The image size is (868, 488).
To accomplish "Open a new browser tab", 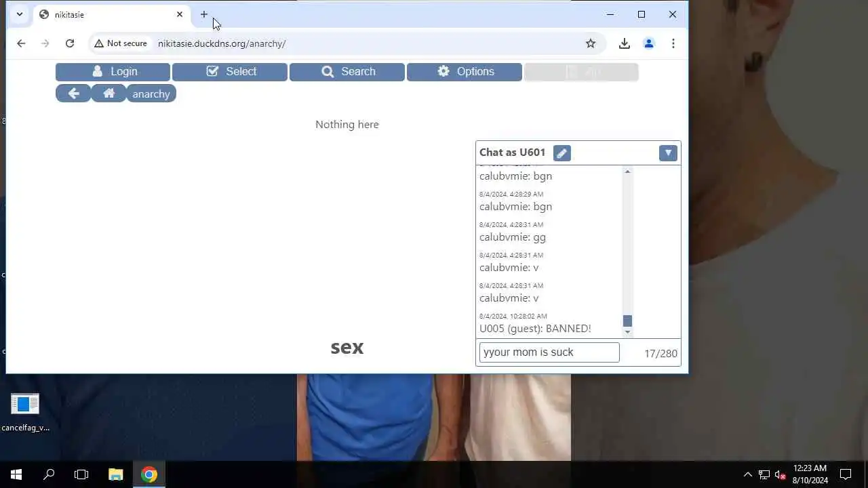I will click(204, 14).
